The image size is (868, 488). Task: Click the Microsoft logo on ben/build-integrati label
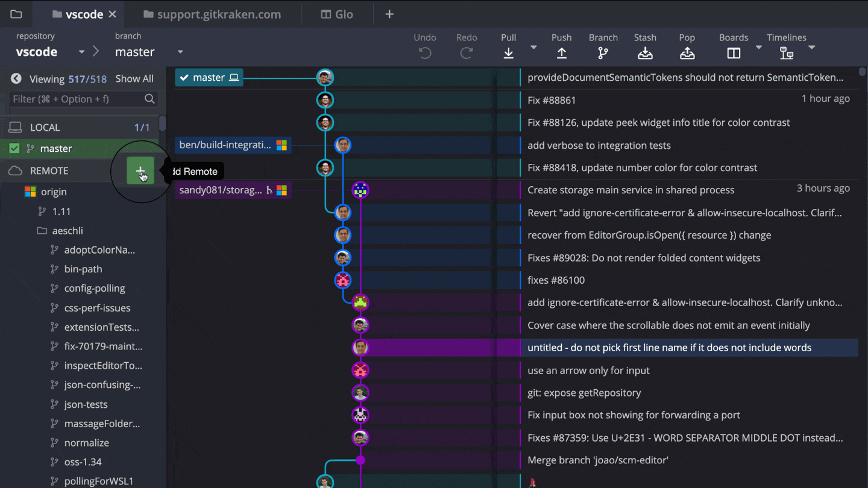(281, 145)
